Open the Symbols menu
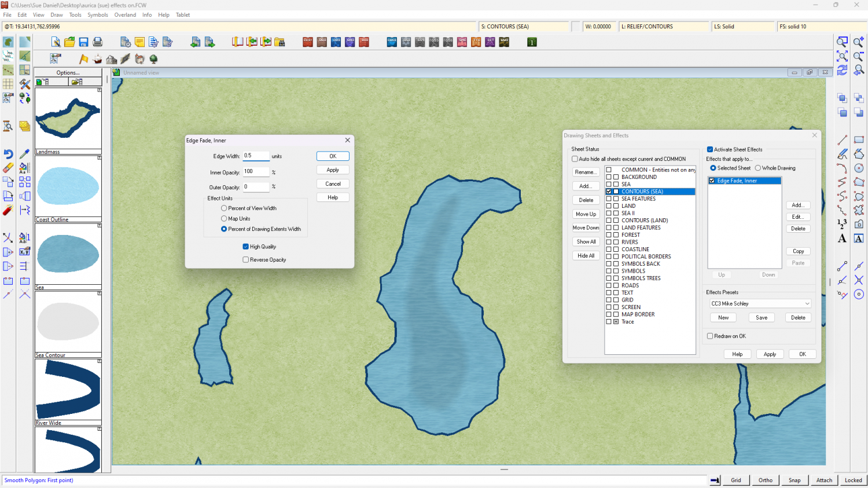The width and height of the screenshot is (868, 488). pos(98,15)
